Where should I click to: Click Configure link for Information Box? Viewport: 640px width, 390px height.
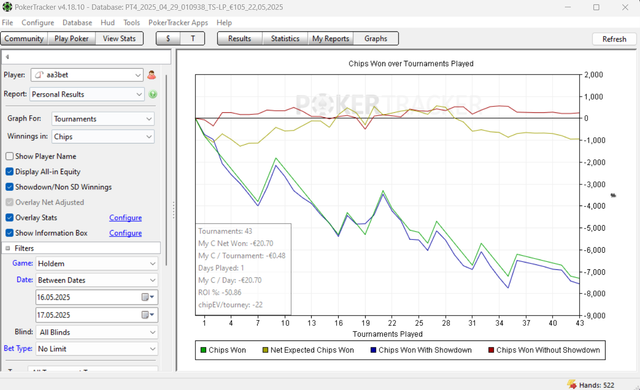tap(125, 233)
